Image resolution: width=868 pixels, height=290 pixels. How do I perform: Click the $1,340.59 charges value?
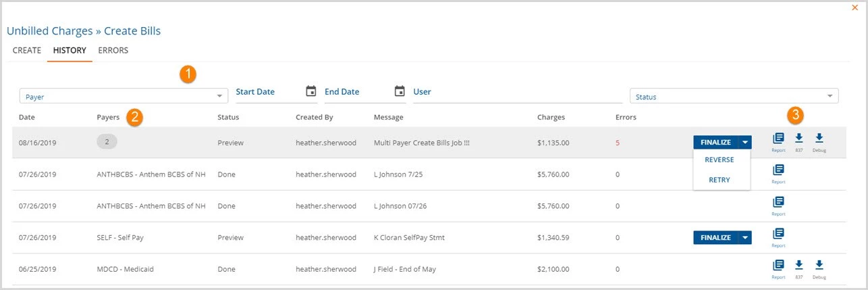point(553,238)
